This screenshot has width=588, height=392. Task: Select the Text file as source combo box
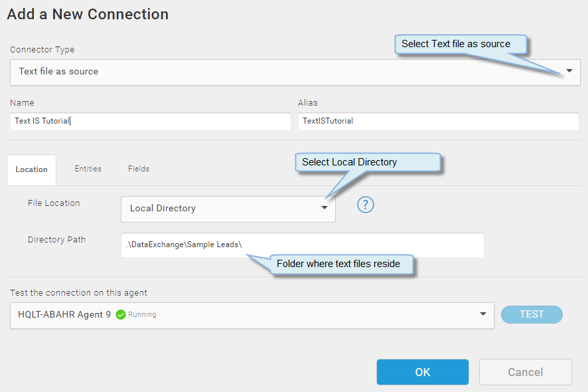295,72
